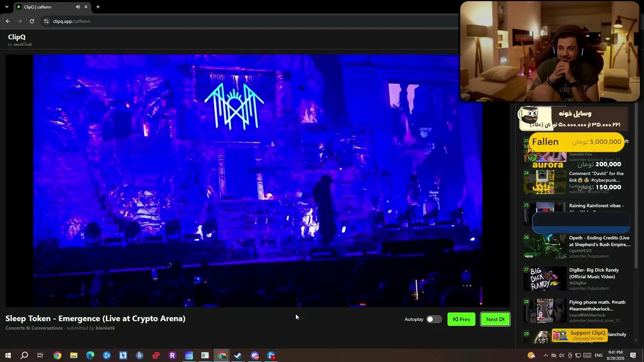Skip to the next clip with Next
Image resolution: width=644 pixels, height=362 pixels.
(495, 319)
